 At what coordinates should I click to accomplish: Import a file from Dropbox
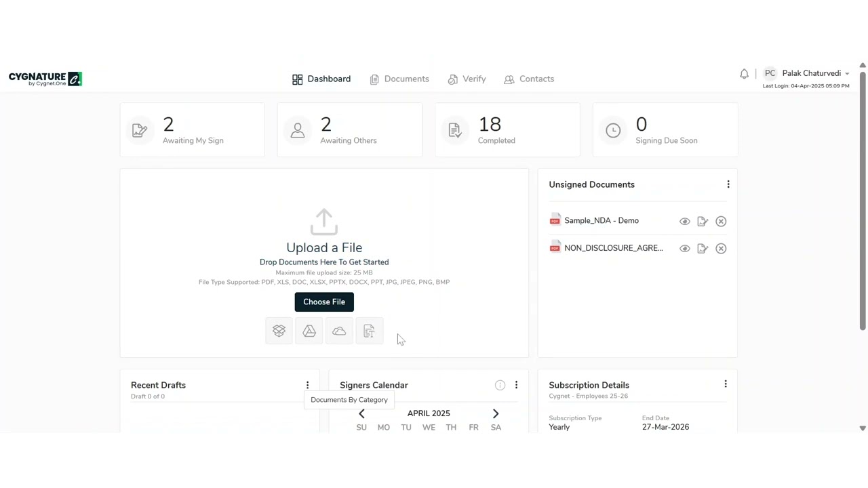coord(279,331)
